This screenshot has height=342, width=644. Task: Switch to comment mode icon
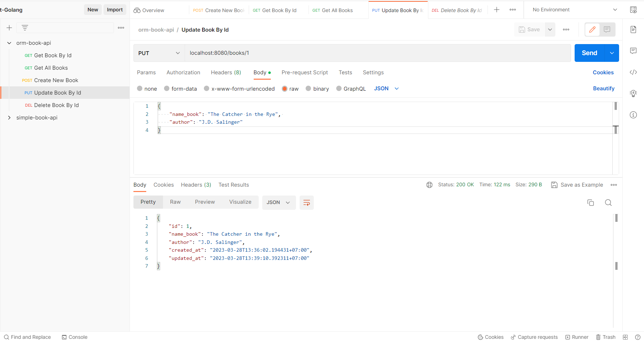(x=607, y=30)
